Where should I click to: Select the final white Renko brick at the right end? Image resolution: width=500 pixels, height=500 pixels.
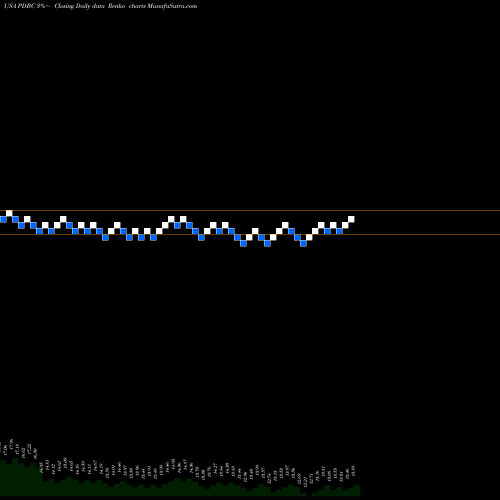[351, 219]
